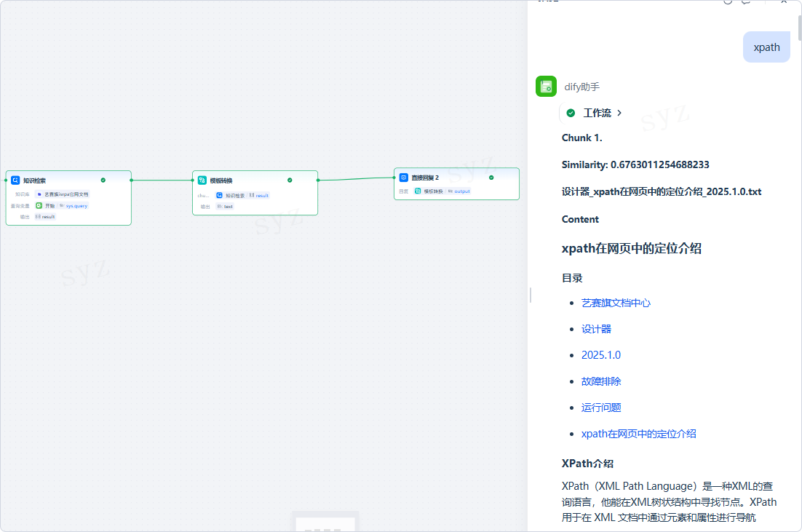Click the dify助手 avatar icon
Screen dimensions: 802x532
click(547, 87)
